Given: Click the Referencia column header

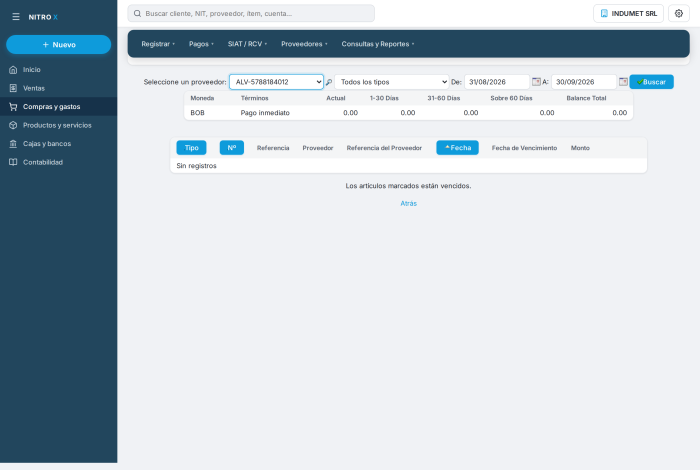Looking at the screenshot, I should point(273,148).
